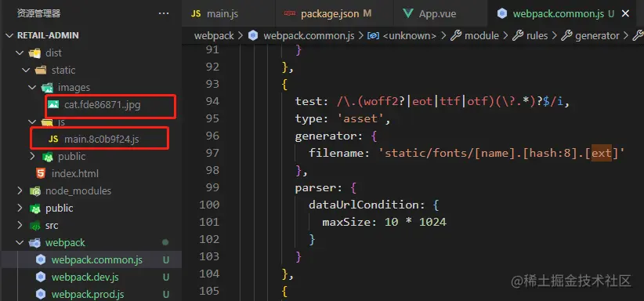The height and width of the screenshot is (301, 644).
Task: Click line number 100 in the gutter
Action: click(209, 205)
